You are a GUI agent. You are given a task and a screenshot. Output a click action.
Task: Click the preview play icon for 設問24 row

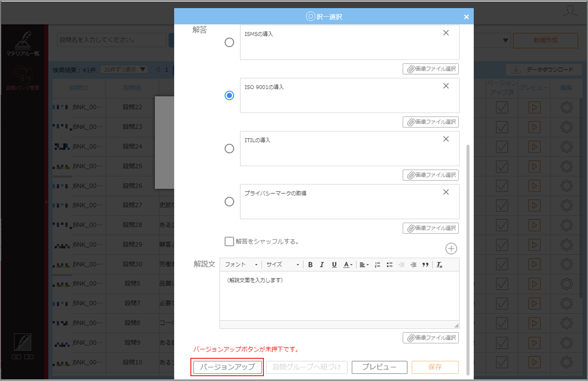[x=534, y=147]
